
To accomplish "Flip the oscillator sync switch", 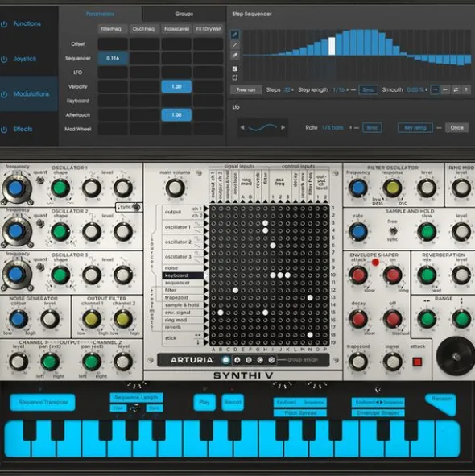I will [x=137, y=207].
